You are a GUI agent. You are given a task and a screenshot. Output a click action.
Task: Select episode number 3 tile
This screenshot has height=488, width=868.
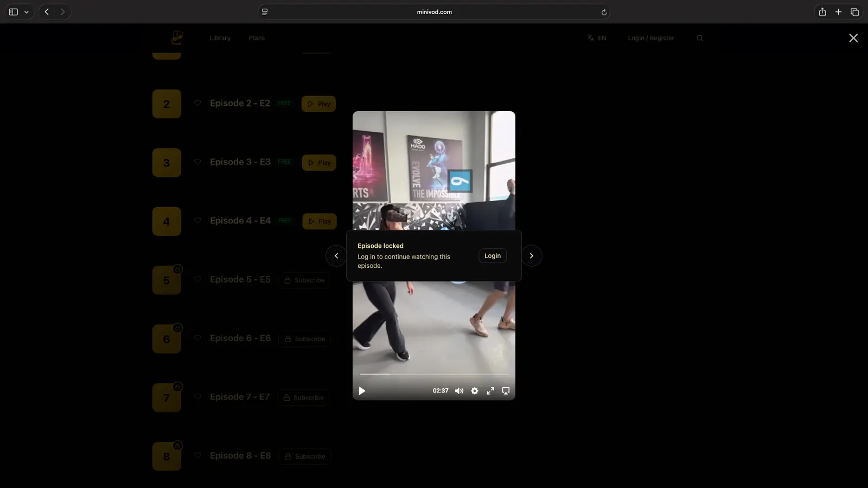(x=167, y=163)
